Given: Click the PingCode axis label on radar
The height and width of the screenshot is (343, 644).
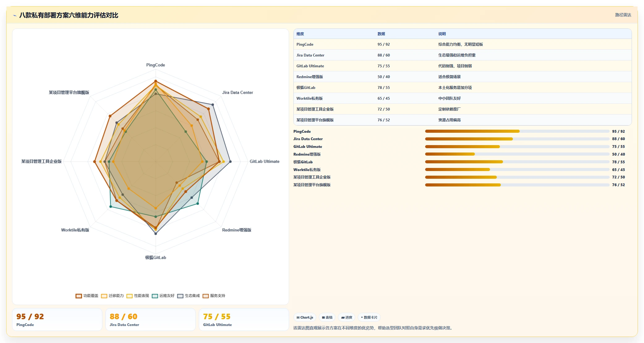Looking at the screenshot, I should pyautogui.click(x=156, y=65).
